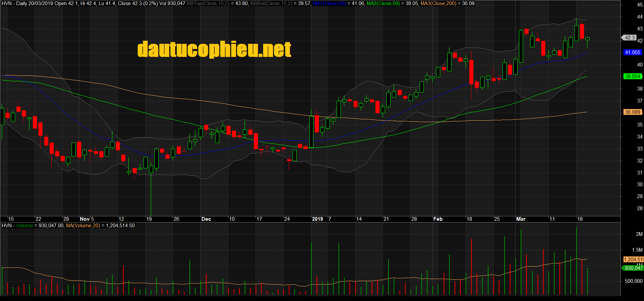Click the 17 date marker on date axis
The width and height of the screenshot is (644, 301).
pyautogui.click(x=259, y=219)
